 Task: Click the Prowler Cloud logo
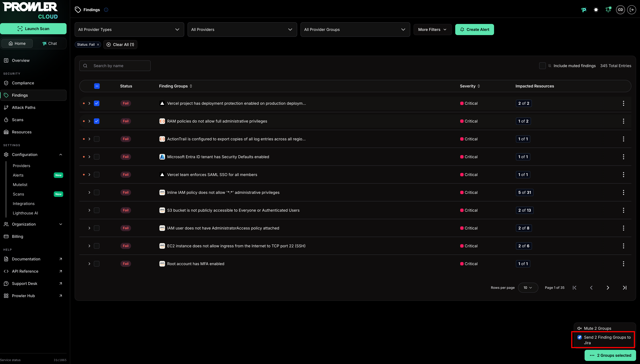[30, 10]
